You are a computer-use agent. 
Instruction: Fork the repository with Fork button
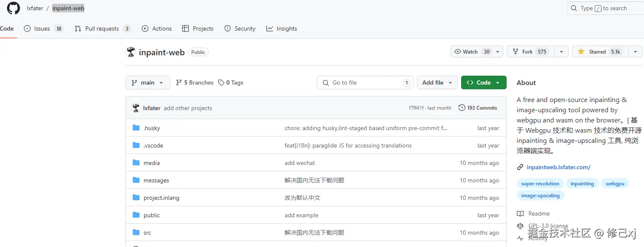pyautogui.click(x=531, y=51)
